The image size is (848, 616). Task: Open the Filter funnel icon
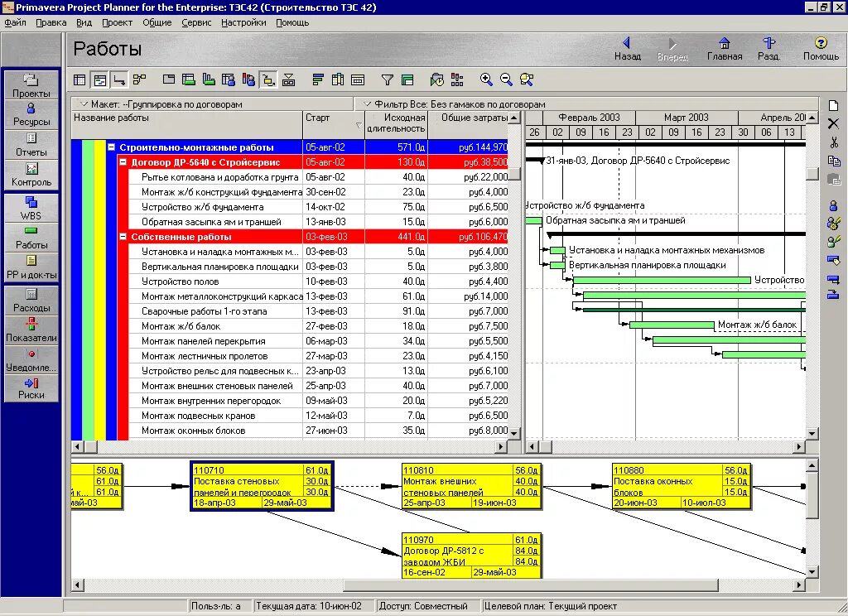point(388,80)
